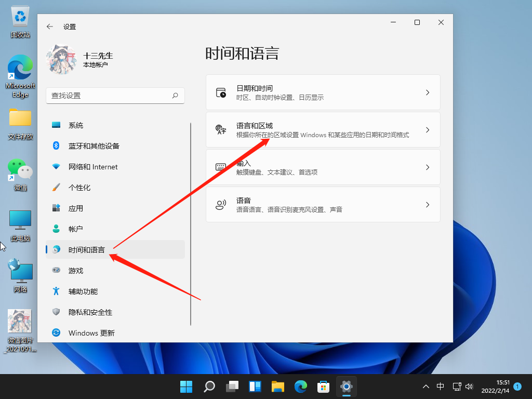Click the volume icon in the system tray
The width and height of the screenshot is (532, 399).
point(470,387)
